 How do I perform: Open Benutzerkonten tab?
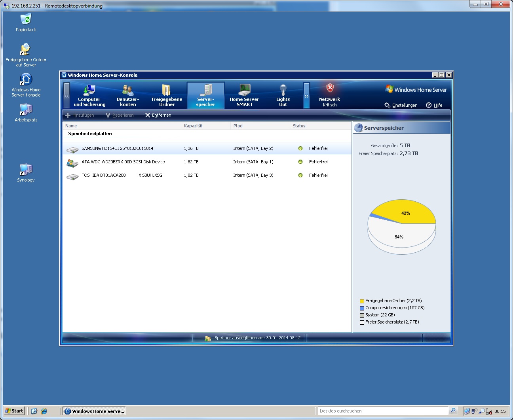[x=128, y=95]
